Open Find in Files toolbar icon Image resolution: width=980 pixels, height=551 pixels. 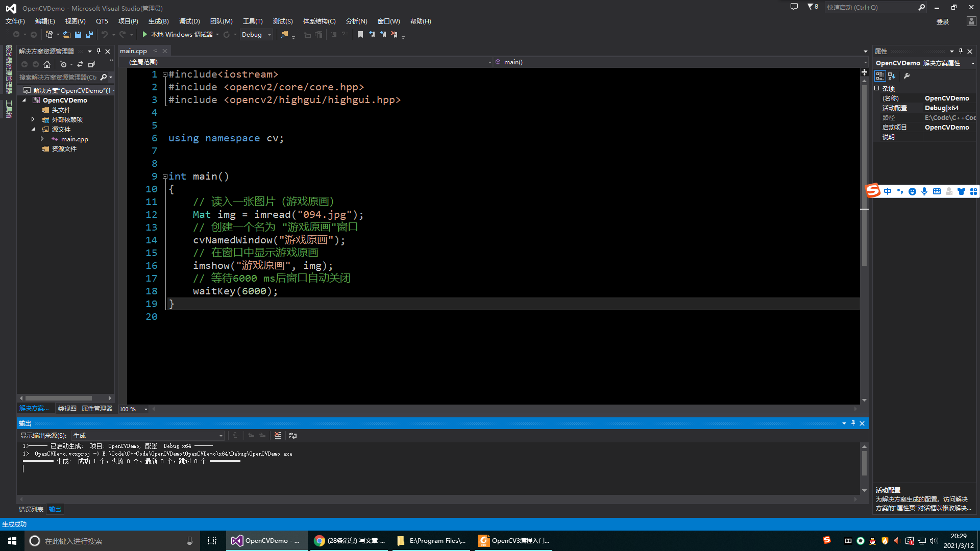click(284, 35)
